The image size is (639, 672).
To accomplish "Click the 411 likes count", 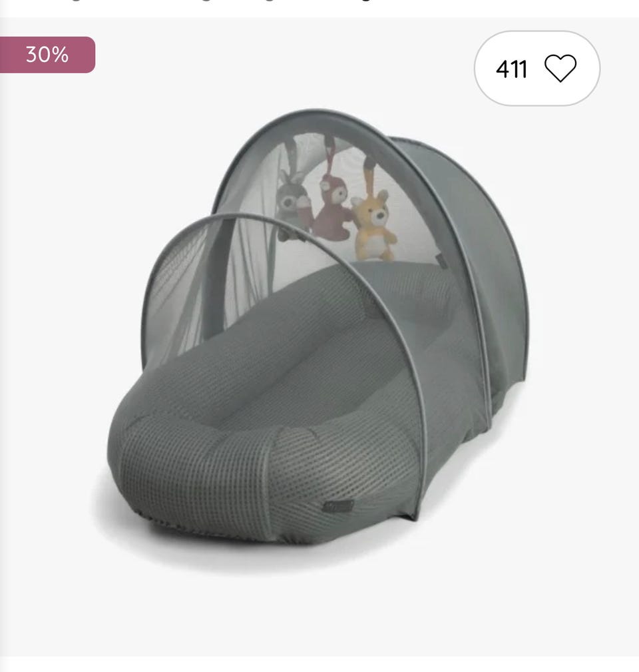I will coord(511,69).
